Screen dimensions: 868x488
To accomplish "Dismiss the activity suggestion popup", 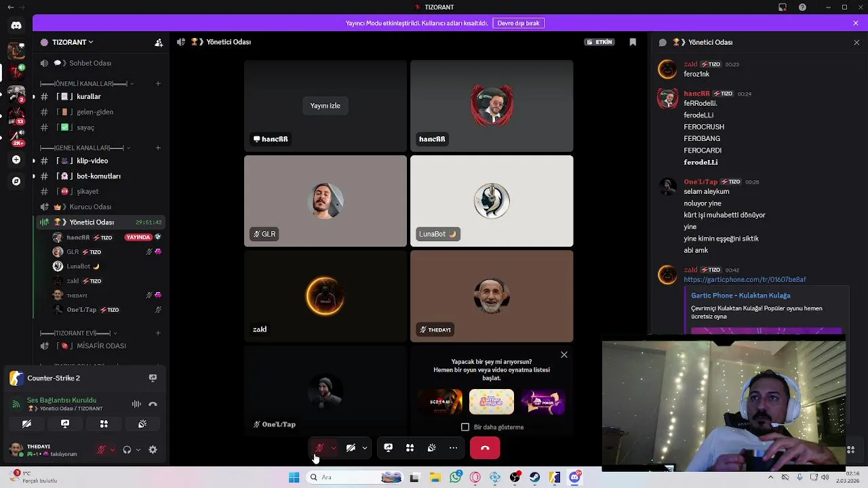I will point(564,354).
